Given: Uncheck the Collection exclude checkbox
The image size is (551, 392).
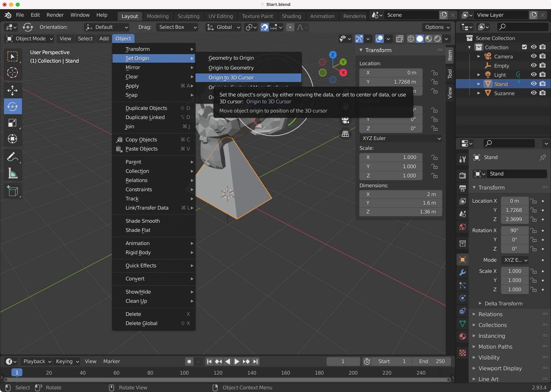Looking at the screenshot, I should pyautogui.click(x=524, y=47).
